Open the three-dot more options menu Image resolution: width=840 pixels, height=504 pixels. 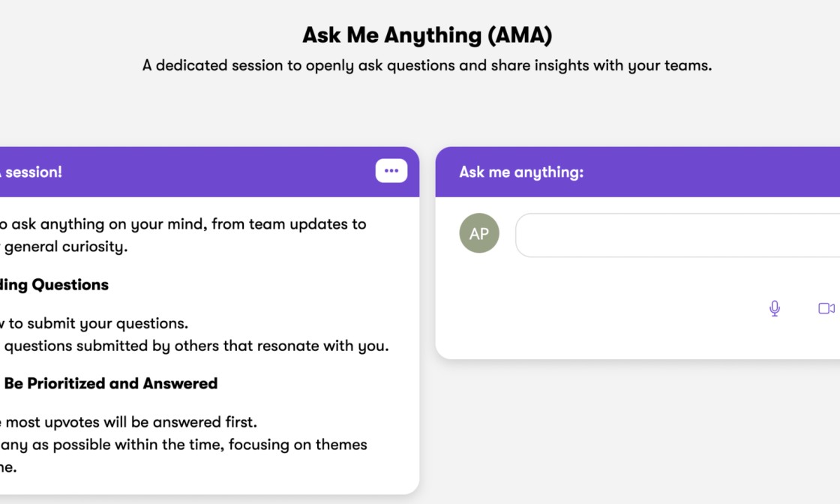point(391,171)
